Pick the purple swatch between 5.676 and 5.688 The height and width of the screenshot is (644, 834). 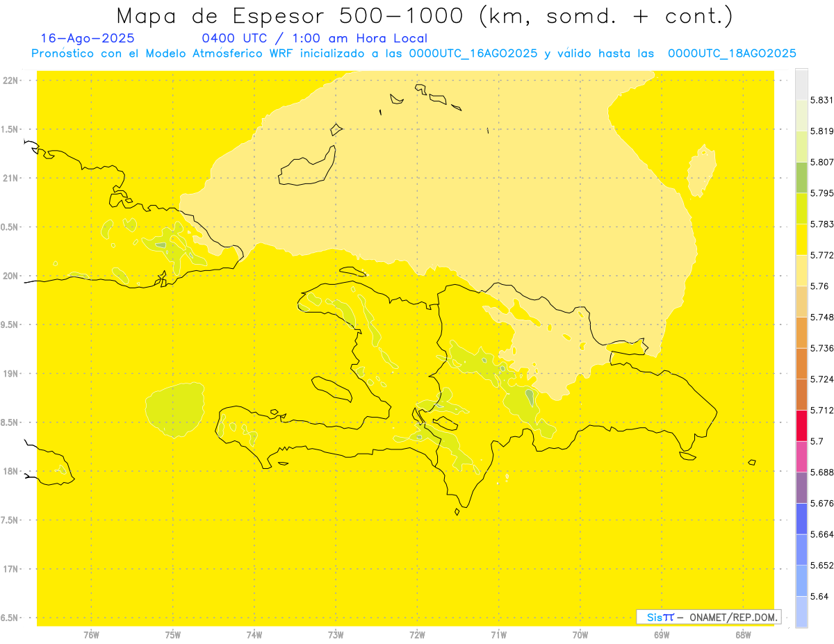point(801,488)
